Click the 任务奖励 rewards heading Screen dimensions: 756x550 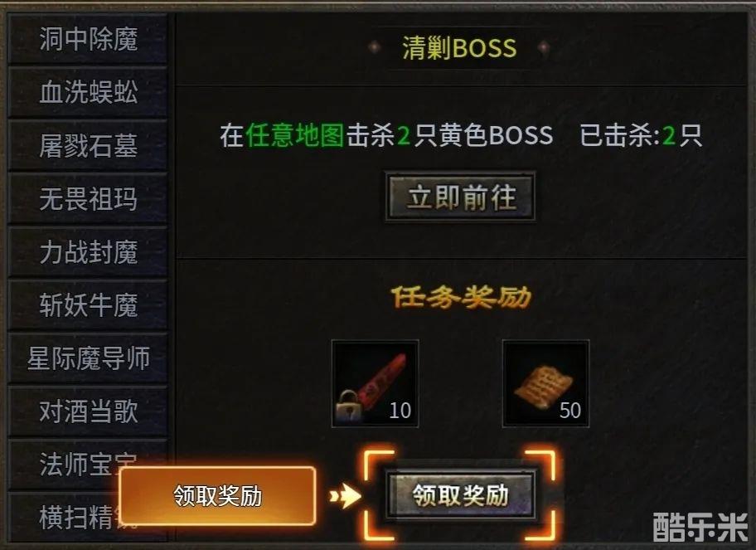pos(460,297)
